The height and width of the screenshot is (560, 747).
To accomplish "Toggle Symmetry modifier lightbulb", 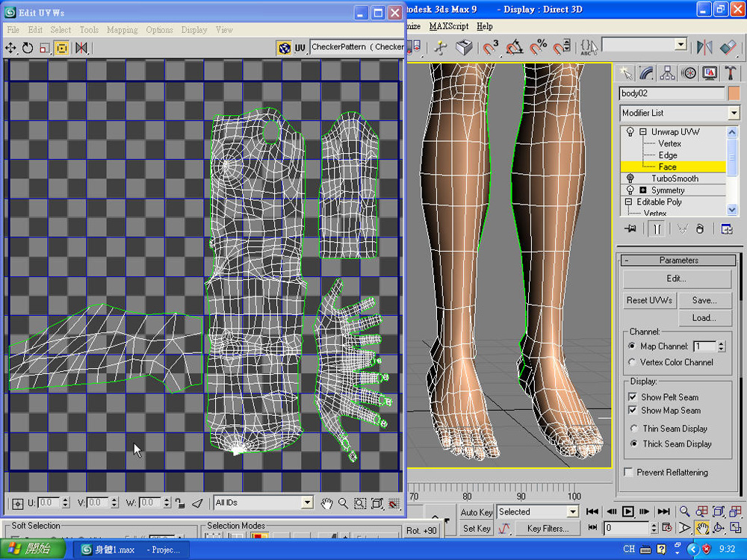I will point(630,190).
